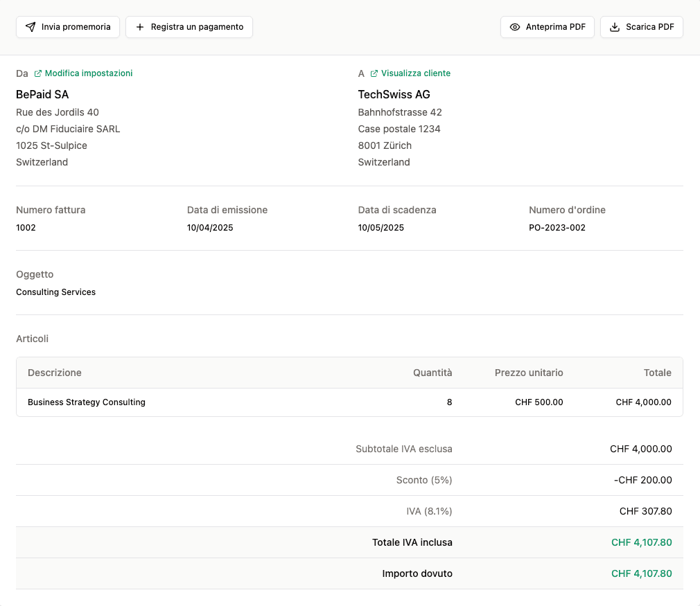The height and width of the screenshot is (606, 700).
Task: Click the Articoli section heading
Action: [x=32, y=339]
